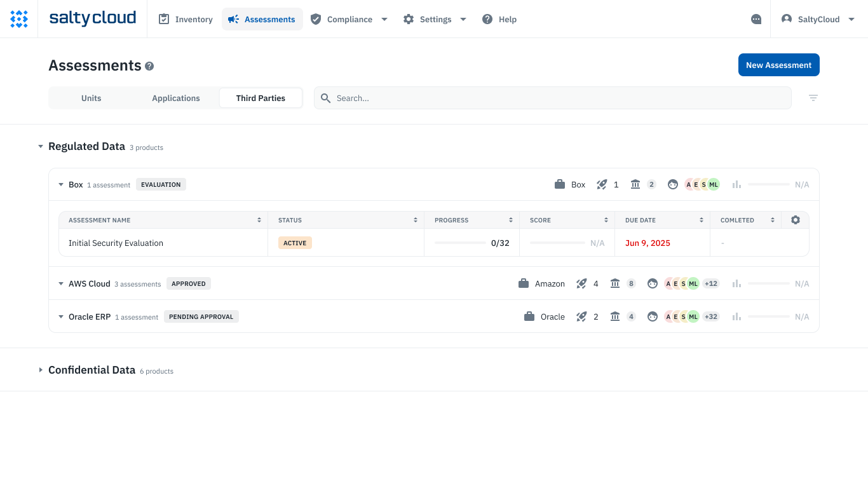868x488 pixels.
Task: Expand the Confidential Data section
Action: coord(41,370)
